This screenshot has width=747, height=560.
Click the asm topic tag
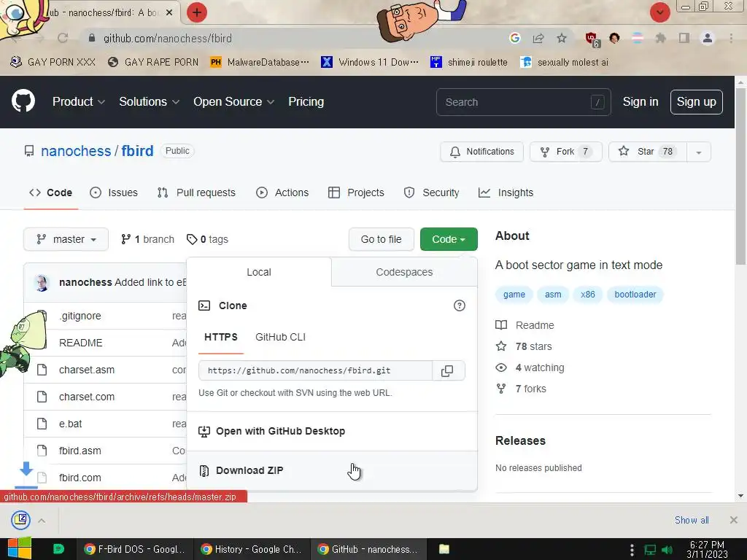point(553,295)
